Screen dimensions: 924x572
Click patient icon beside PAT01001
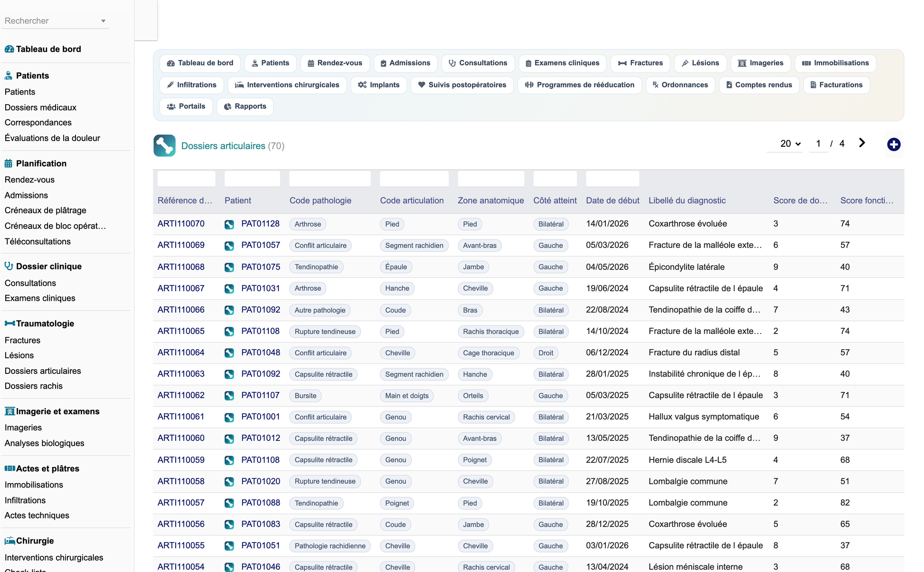229,417
